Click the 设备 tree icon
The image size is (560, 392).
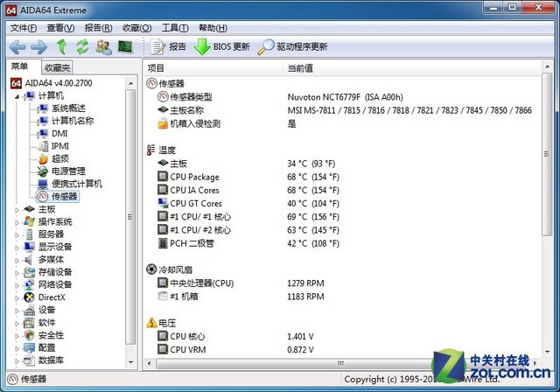[29, 311]
